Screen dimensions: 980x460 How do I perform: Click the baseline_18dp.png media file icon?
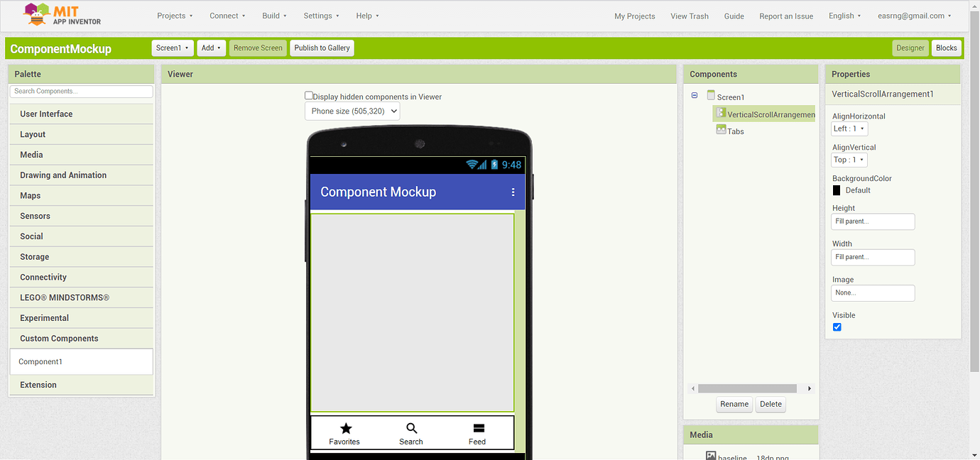pos(712,455)
